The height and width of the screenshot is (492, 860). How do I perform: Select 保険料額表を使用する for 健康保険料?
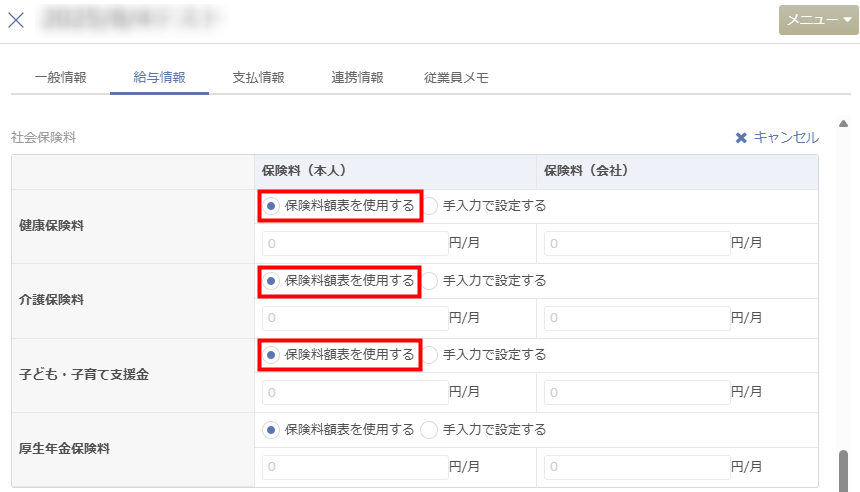point(271,206)
